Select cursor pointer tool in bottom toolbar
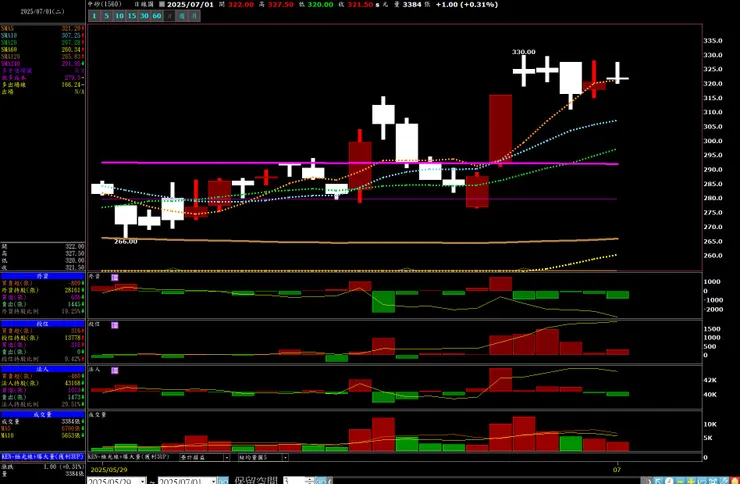The width and height of the screenshot is (740, 484). [x=658, y=481]
